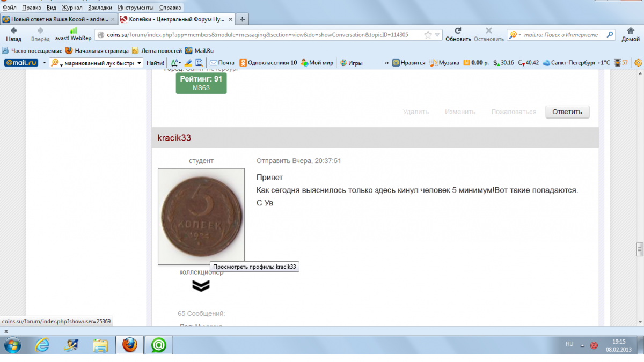Viewport: 644px width, 362px height.
Task: Open search engine selector dropdown
Action: 520,35
